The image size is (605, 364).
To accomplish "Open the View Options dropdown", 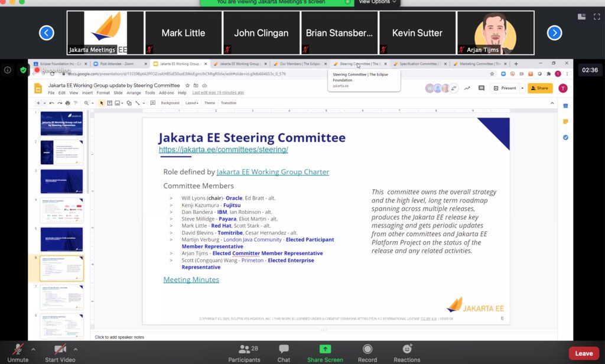I will pyautogui.click(x=377, y=2).
